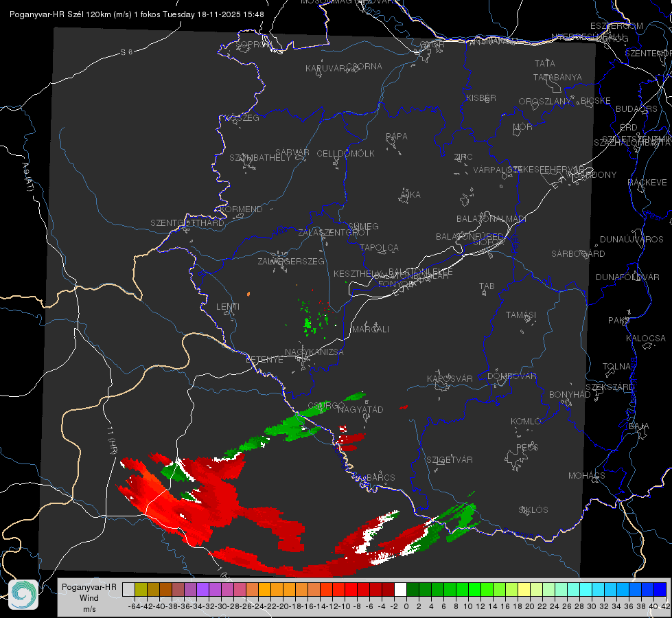Click the DUNAUJVAROS city label
Screen dimensions: 672x618
click(x=632, y=240)
